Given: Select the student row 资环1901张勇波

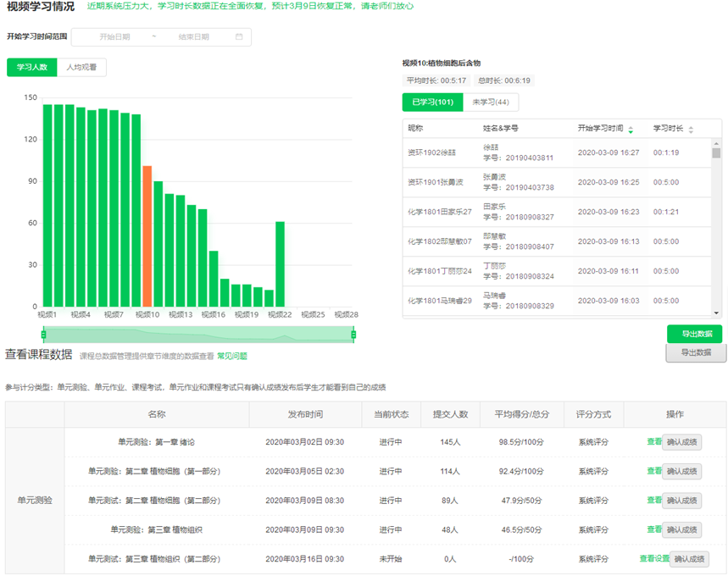Looking at the screenshot, I should [x=557, y=182].
